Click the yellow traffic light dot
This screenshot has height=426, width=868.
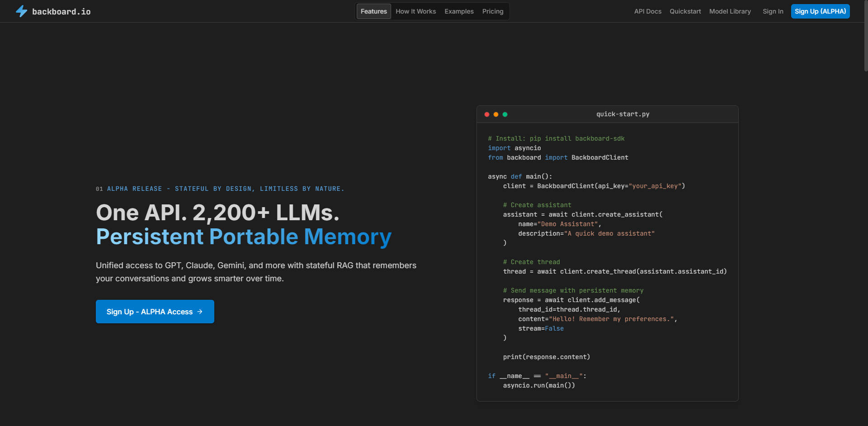[496, 114]
